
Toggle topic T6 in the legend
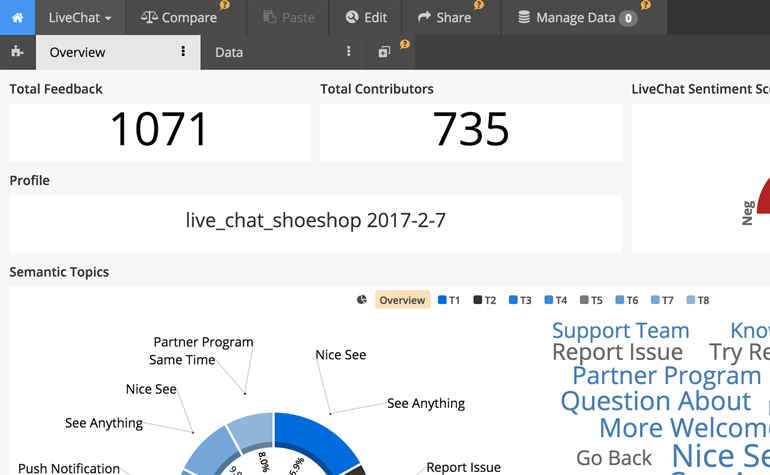pos(627,300)
